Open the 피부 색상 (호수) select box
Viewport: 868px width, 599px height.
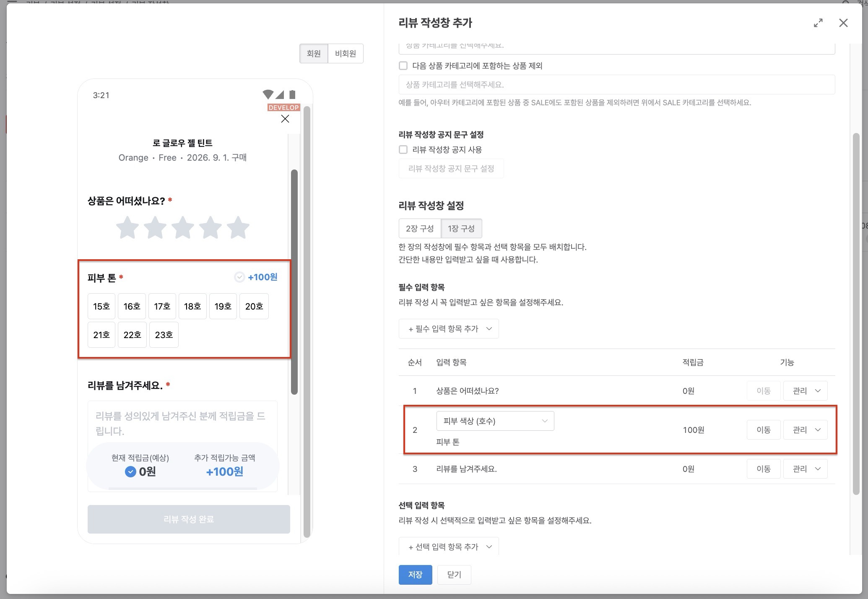[x=495, y=421]
